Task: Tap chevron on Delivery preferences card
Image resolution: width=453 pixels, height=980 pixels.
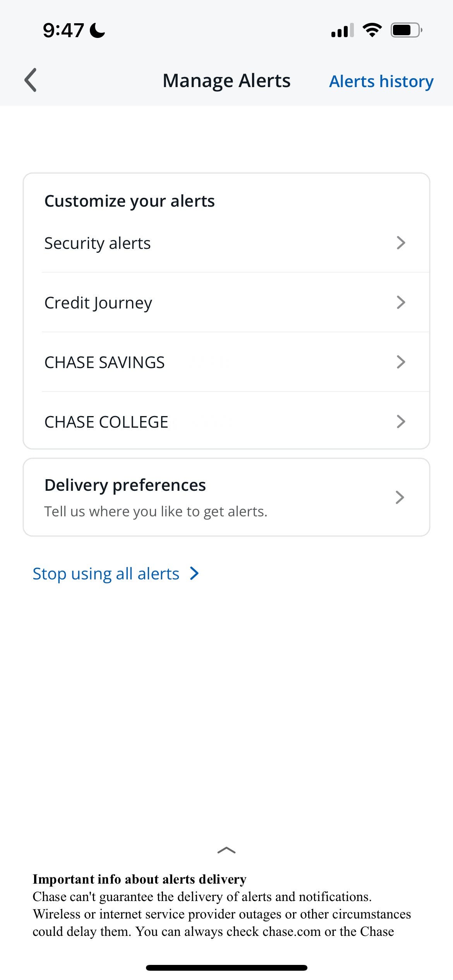Action: click(x=400, y=497)
